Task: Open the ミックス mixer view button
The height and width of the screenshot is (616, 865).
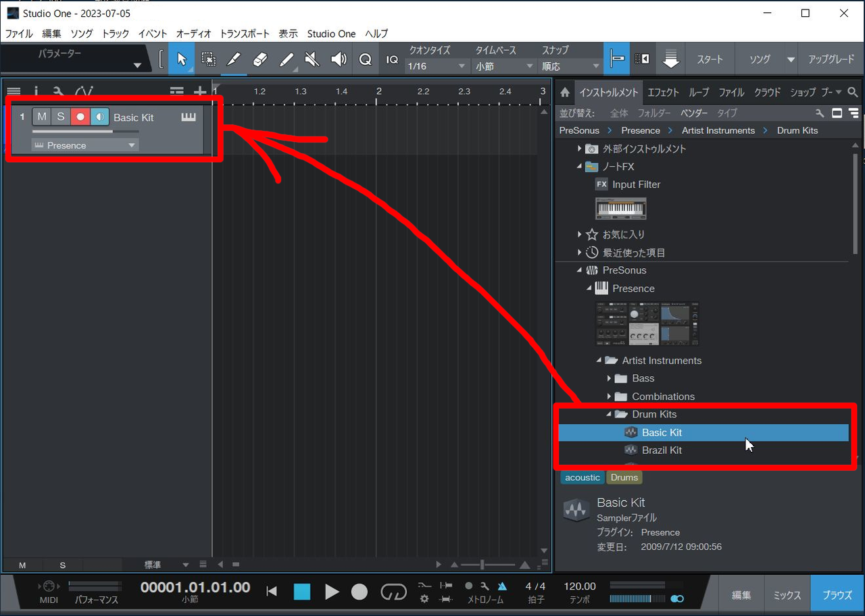Action: (x=787, y=594)
